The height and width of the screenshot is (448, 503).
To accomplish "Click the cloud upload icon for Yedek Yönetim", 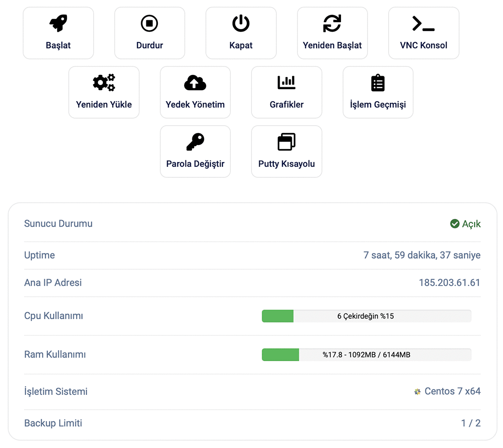I will click(195, 83).
